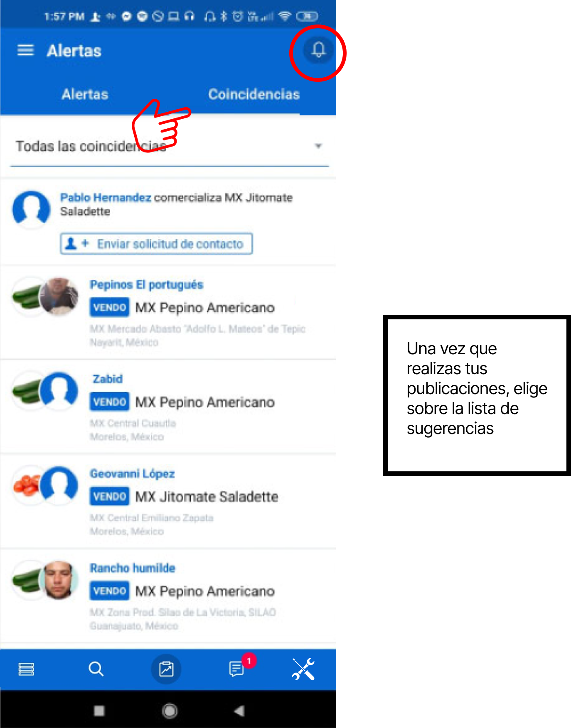The height and width of the screenshot is (728, 571).
Task: Tap the Android back triangle button
Action: (x=239, y=711)
